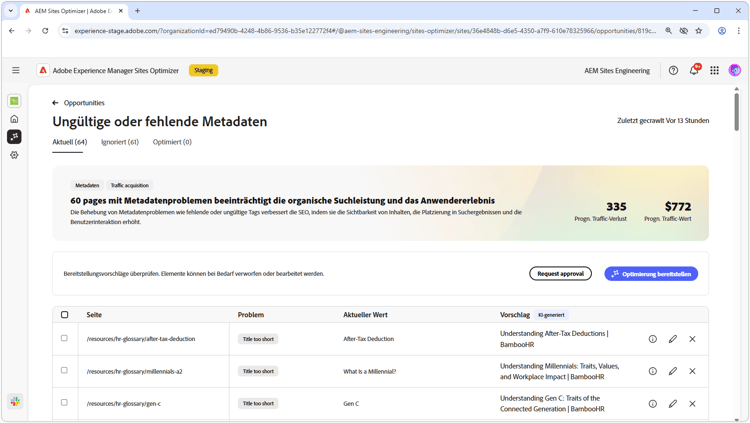This screenshot has height=423, width=750.
Task: Click the $772 traffic value figure
Action: [x=677, y=207]
